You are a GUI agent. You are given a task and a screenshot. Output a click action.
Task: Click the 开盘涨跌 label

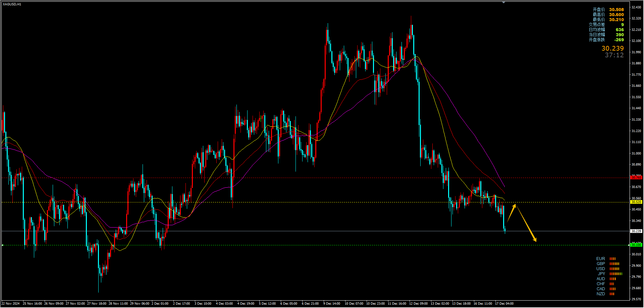point(597,40)
